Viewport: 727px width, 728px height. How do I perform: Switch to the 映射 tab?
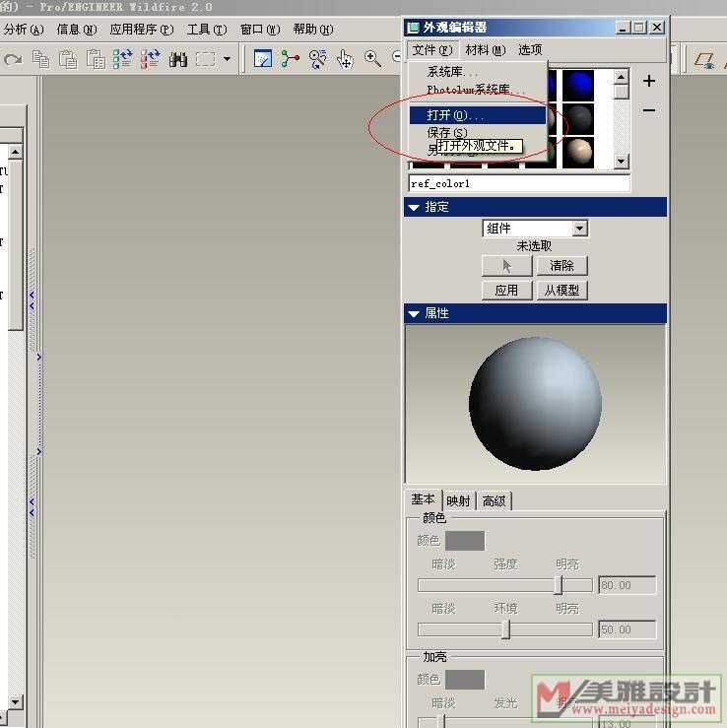[x=458, y=501]
